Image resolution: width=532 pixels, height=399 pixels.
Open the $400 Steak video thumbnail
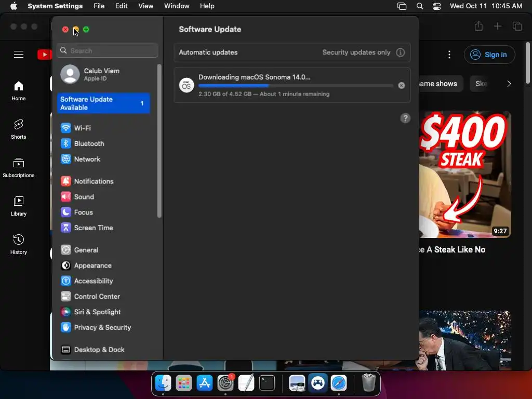(465, 175)
